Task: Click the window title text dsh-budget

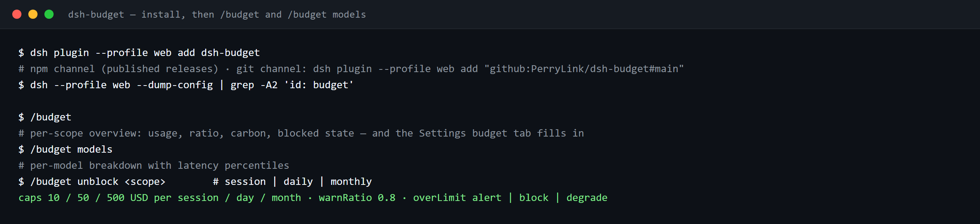Action: [96, 15]
